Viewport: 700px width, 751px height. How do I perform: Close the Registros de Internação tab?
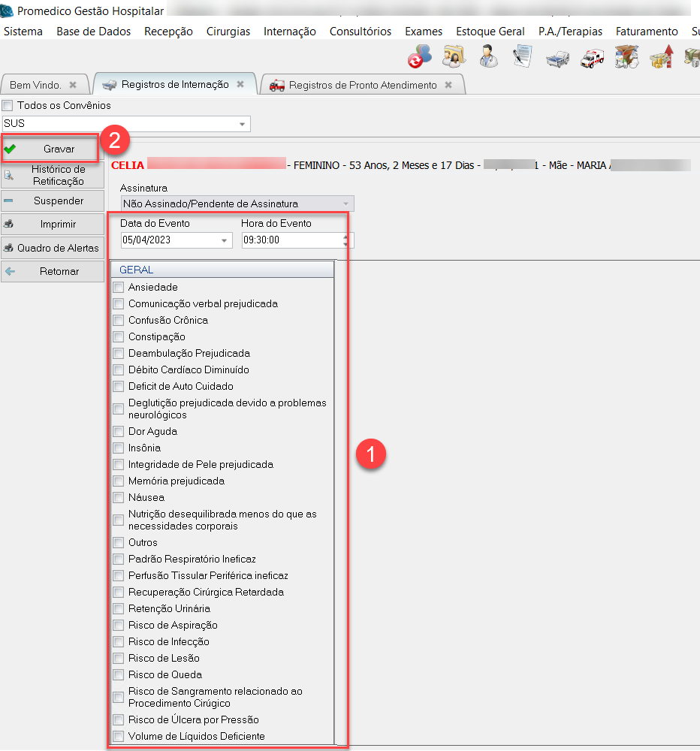tap(240, 85)
